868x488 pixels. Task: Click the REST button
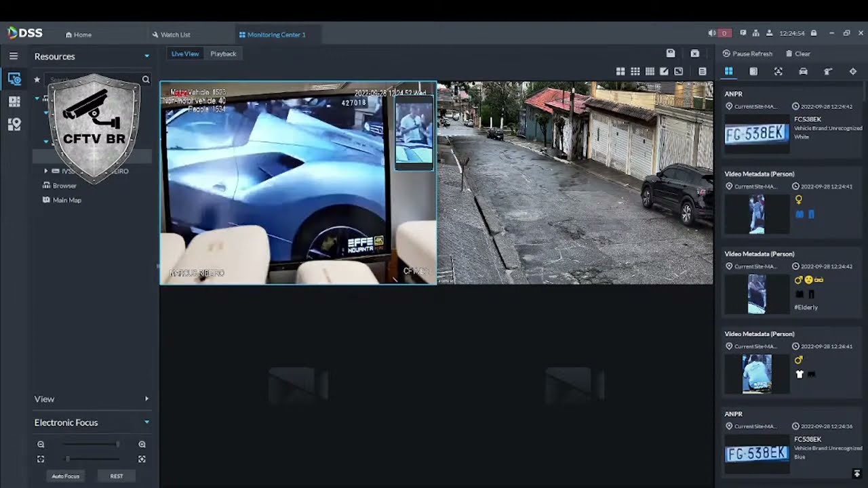coord(117,476)
